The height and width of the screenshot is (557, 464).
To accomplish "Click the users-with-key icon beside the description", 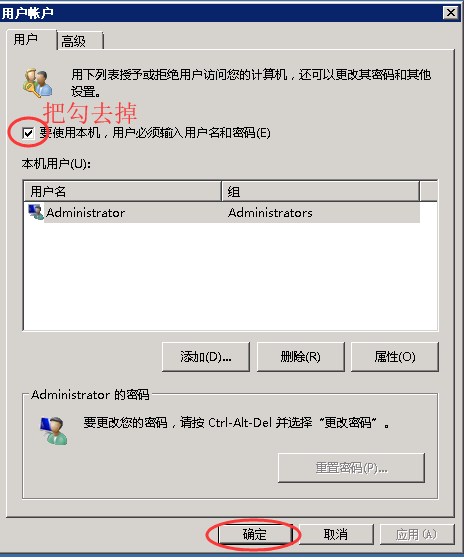I will pyautogui.click(x=38, y=83).
